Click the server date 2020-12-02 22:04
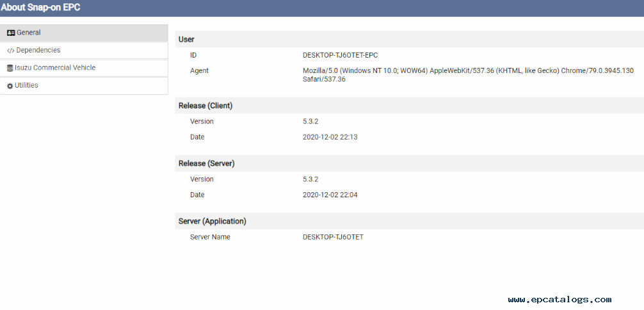The image size is (644, 310). (330, 195)
